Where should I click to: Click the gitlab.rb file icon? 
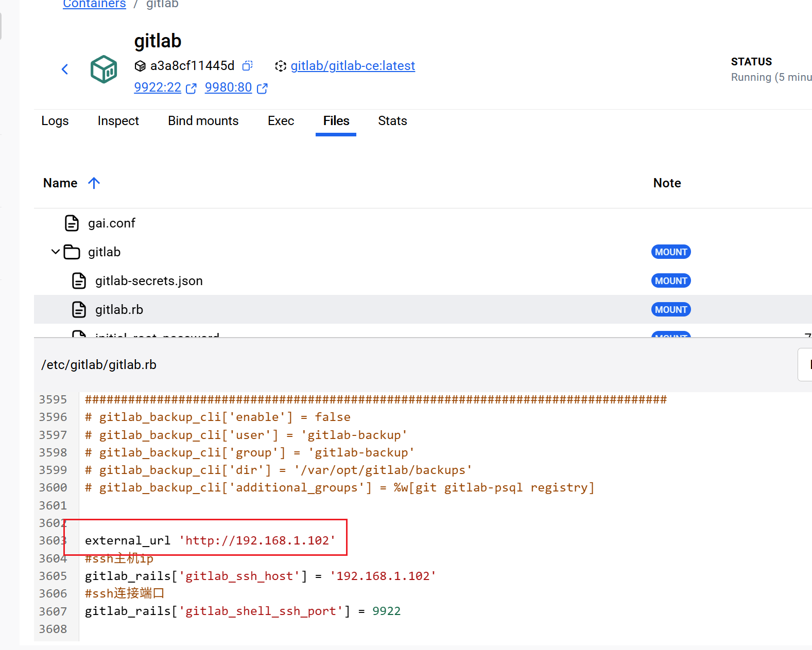pyautogui.click(x=79, y=310)
